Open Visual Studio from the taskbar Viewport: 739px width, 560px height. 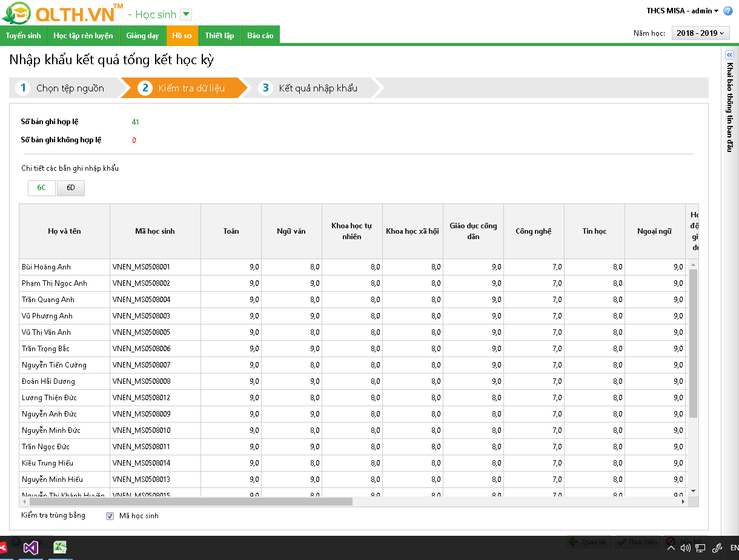(31, 548)
